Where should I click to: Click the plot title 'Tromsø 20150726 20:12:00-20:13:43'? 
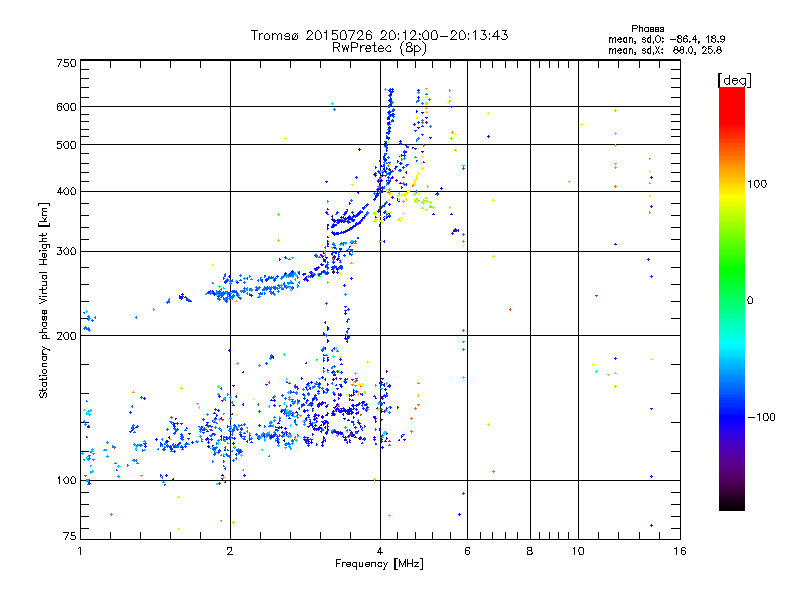(379, 35)
